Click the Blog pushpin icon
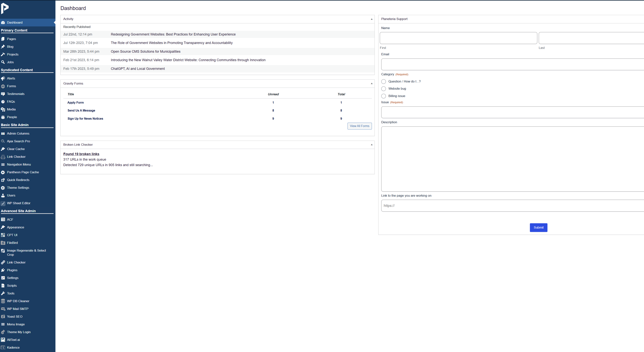This screenshot has height=352, width=644. click(3, 47)
